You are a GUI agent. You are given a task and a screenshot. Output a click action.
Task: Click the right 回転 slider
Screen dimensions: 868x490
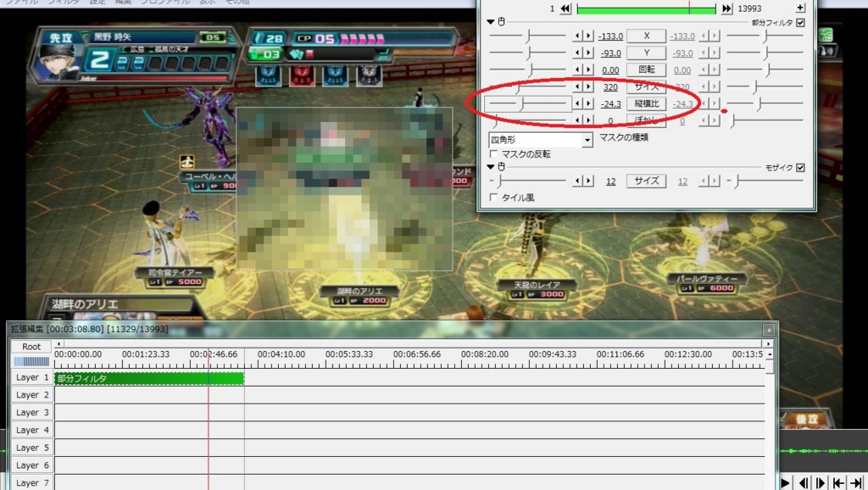click(765, 70)
